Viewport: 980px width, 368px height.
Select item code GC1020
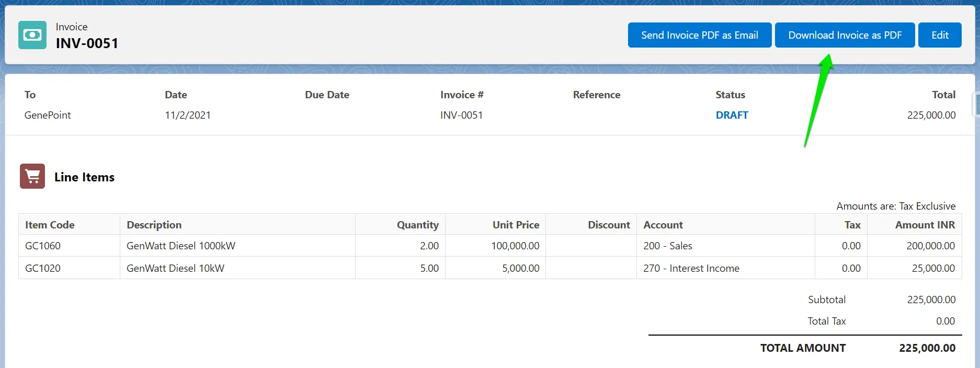[x=43, y=268]
